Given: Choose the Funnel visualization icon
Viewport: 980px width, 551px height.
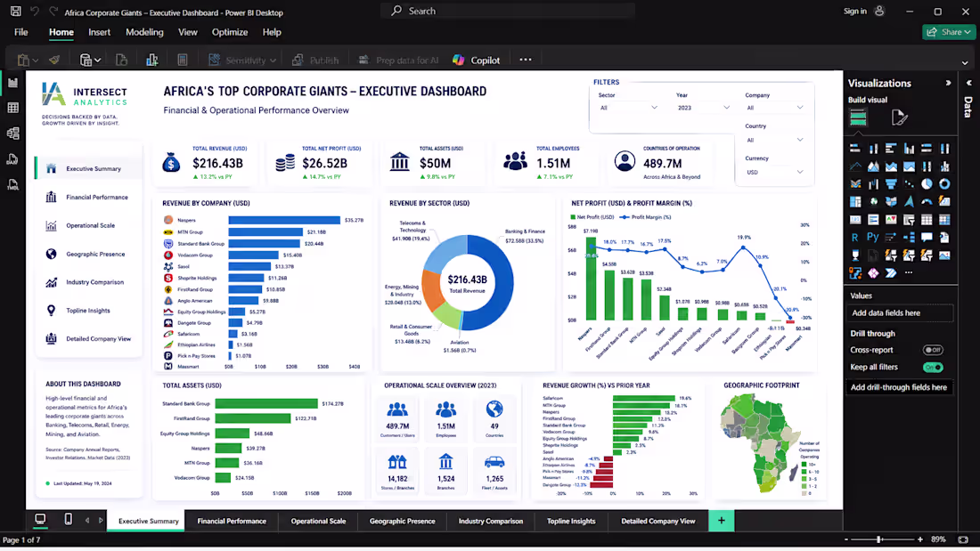Looking at the screenshot, I should click(x=891, y=183).
